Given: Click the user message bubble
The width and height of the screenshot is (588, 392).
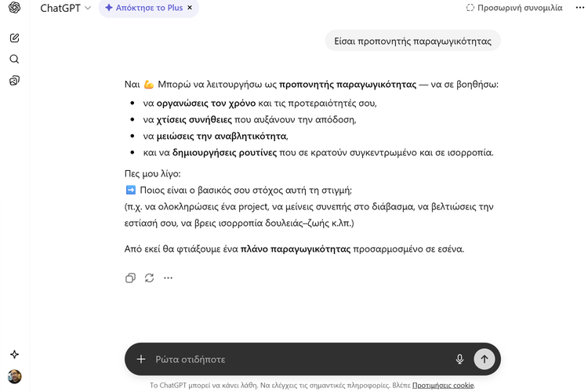Looking at the screenshot, I should (x=412, y=42).
